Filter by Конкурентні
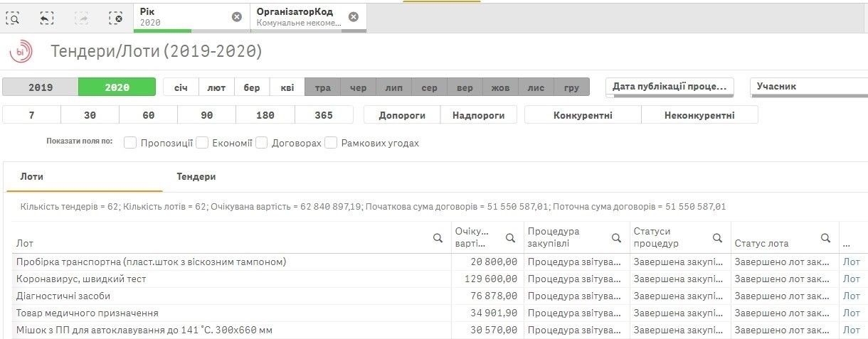Screen dimensions: 868x339 (583, 115)
